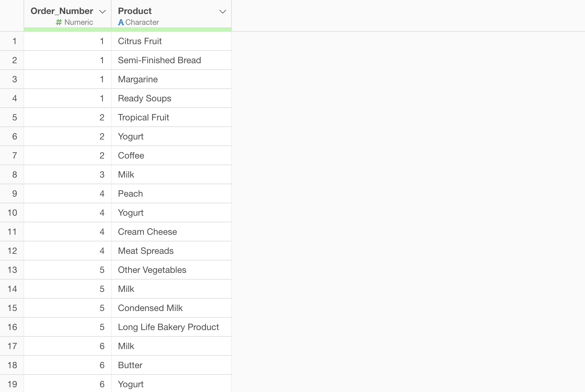
Task: Open the Product column dropdown menu
Action: tap(223, 12)
